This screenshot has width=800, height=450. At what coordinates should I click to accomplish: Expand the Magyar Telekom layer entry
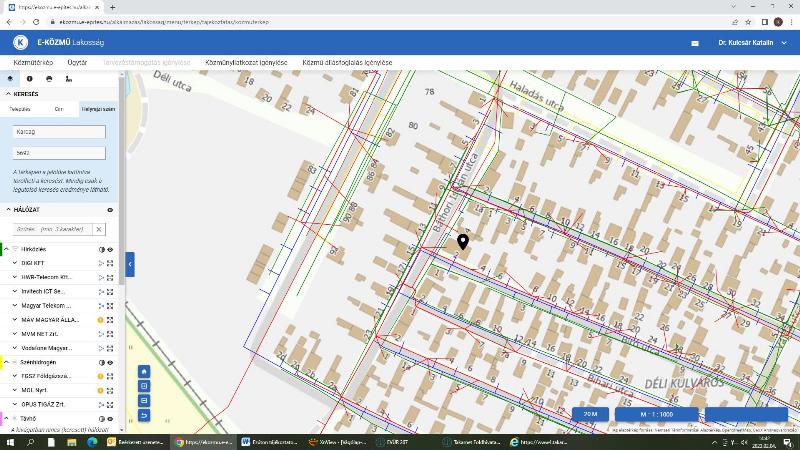(15, 305)
